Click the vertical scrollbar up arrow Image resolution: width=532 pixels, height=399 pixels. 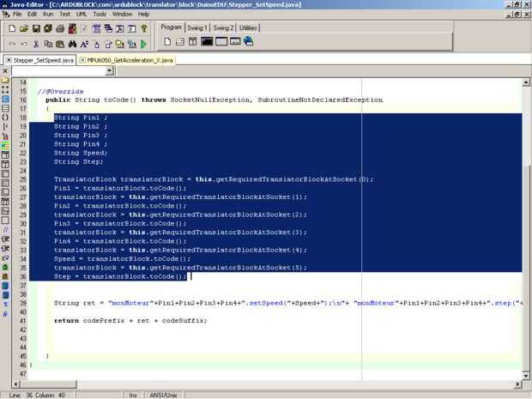526,82
